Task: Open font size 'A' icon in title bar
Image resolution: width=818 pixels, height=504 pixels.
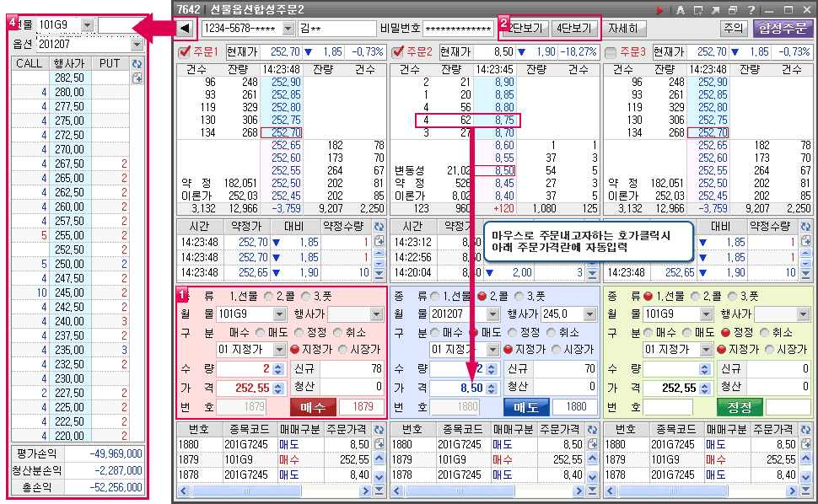Action: coord(681,10)
